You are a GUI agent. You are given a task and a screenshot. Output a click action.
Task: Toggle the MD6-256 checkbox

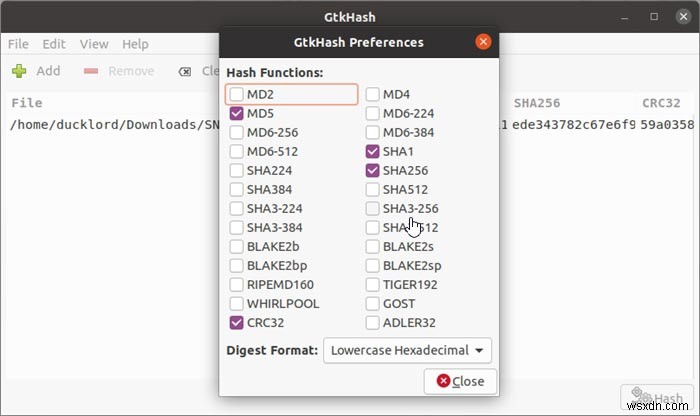(236, 133)
